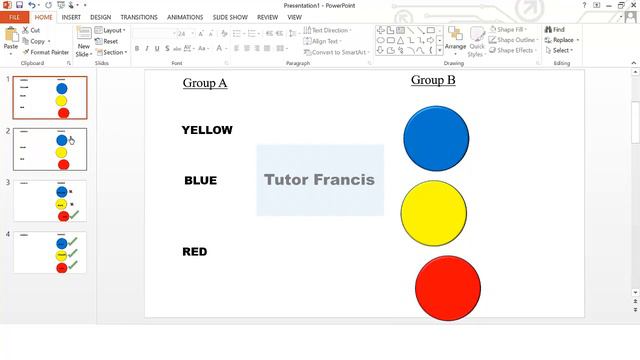Screen dimensions: 640x360
Task: Insert a New Slide
Action: tap(84, 42)
